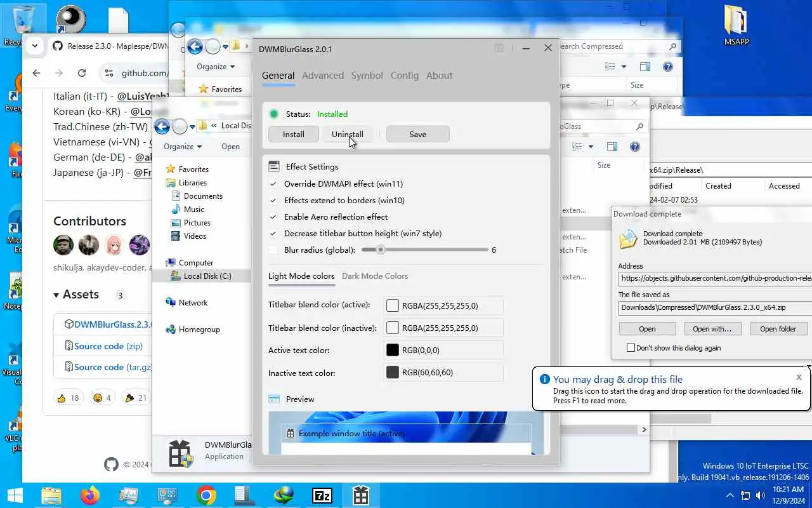The width and height of the screenshot is (812, 508).
Task: Click the search magnifier beside 'oGlass' search box
Action: tap(639, 126)
